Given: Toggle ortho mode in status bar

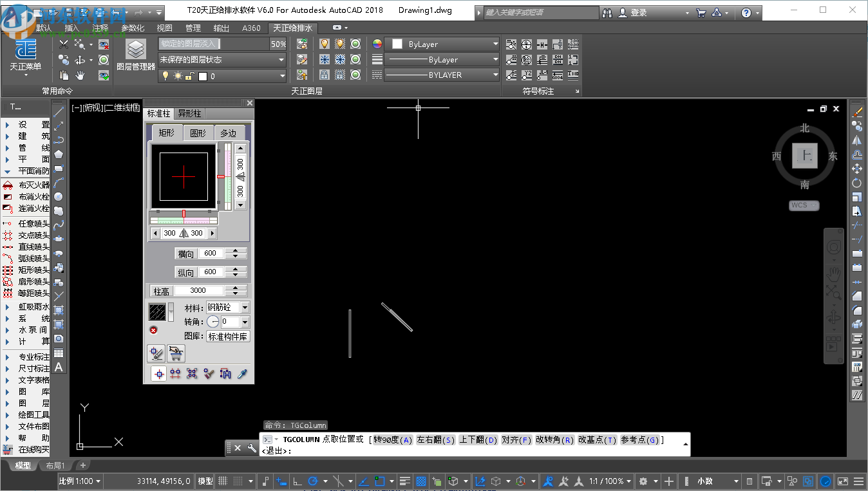Looking at the screenshot, I should 297,481.
